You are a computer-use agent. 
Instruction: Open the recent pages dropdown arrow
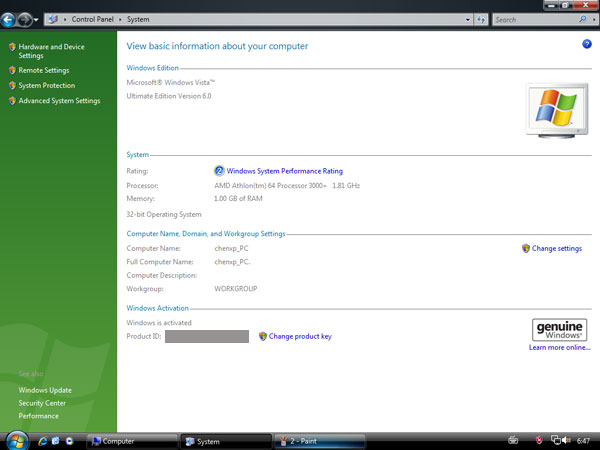tap(36, 20)
